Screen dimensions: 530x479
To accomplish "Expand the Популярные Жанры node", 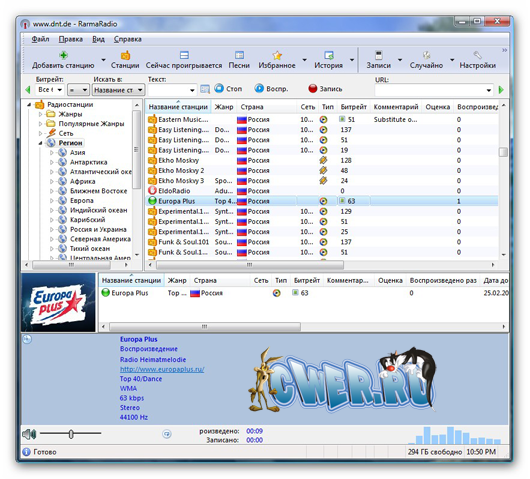I will click(41, 124).
